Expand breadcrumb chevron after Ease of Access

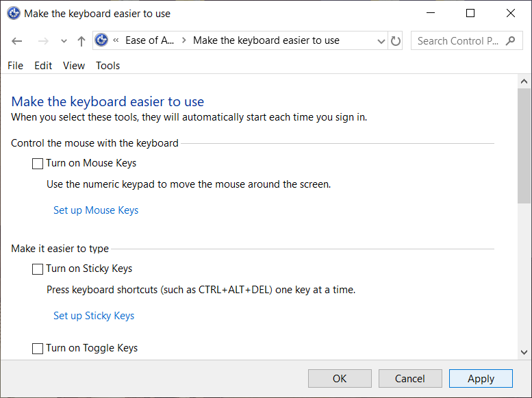pos(183,41)
